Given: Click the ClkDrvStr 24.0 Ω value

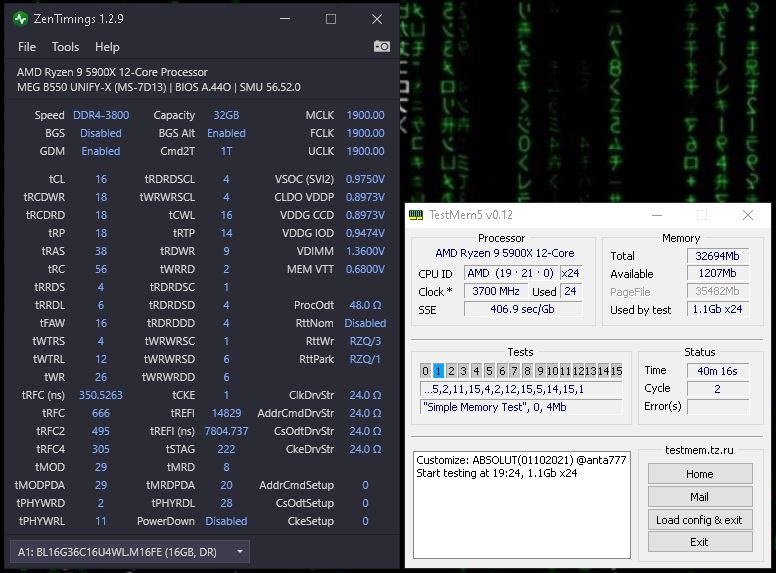Looking at the screenshot, I should [365, 395].
